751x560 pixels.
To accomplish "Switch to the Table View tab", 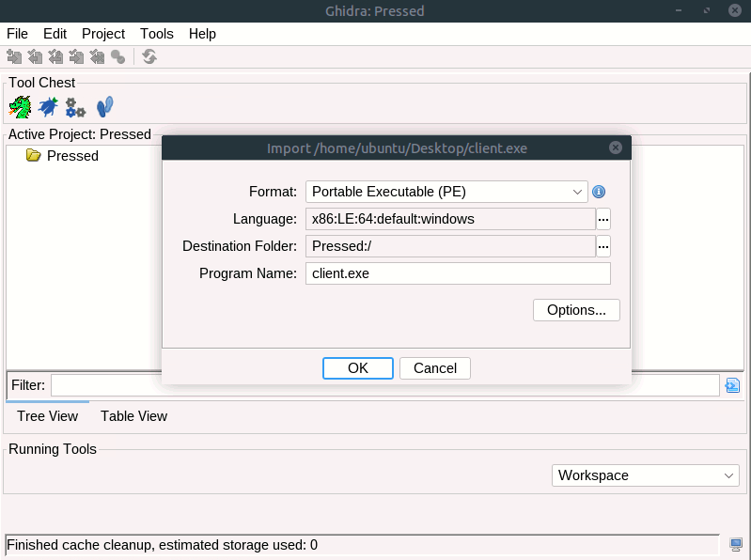I will point(133,416).
